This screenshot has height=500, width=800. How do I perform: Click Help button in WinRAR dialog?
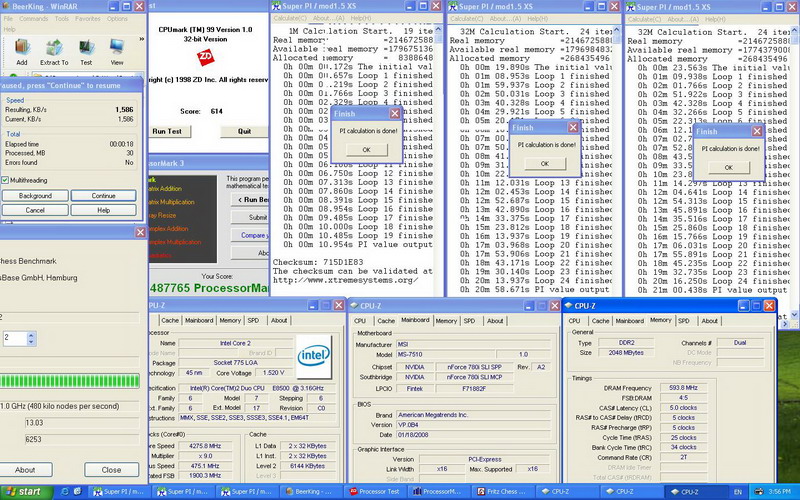click(104, 210)
